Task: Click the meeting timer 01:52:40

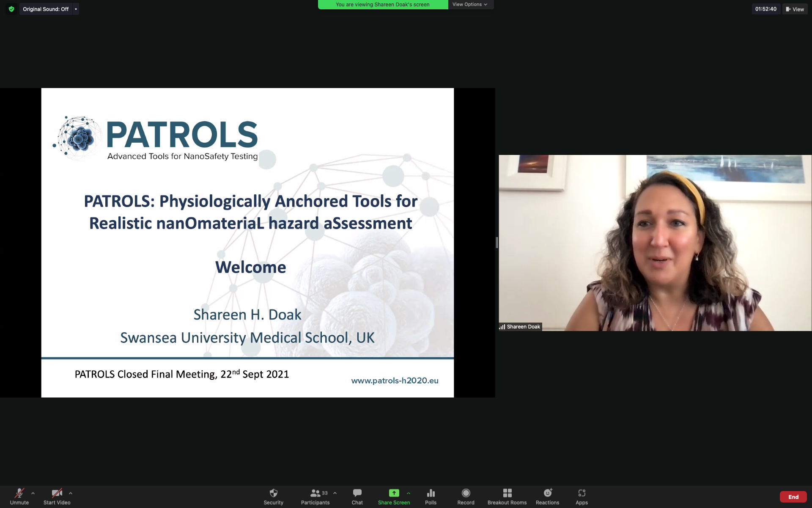Action: coord(766,9)
